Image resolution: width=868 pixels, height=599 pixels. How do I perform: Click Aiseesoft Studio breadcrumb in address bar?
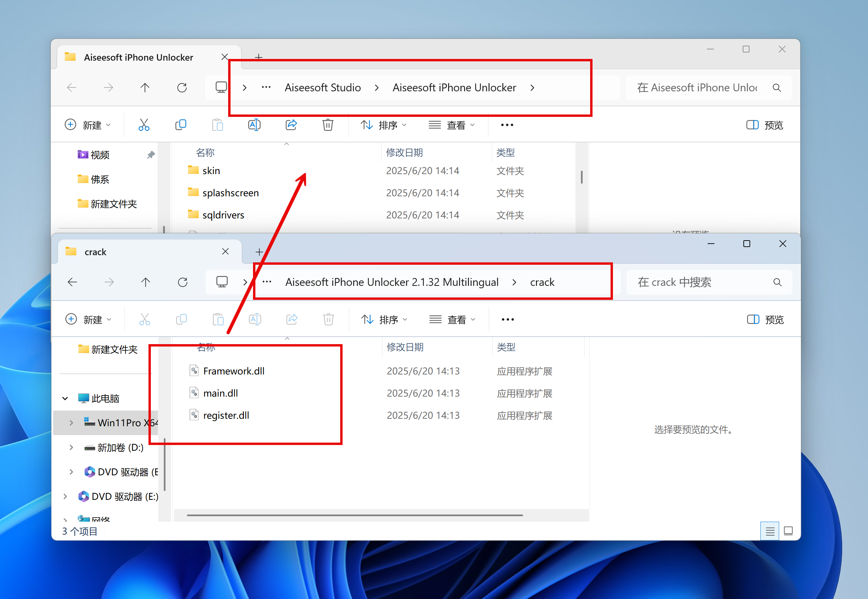(x=322, y=88)
